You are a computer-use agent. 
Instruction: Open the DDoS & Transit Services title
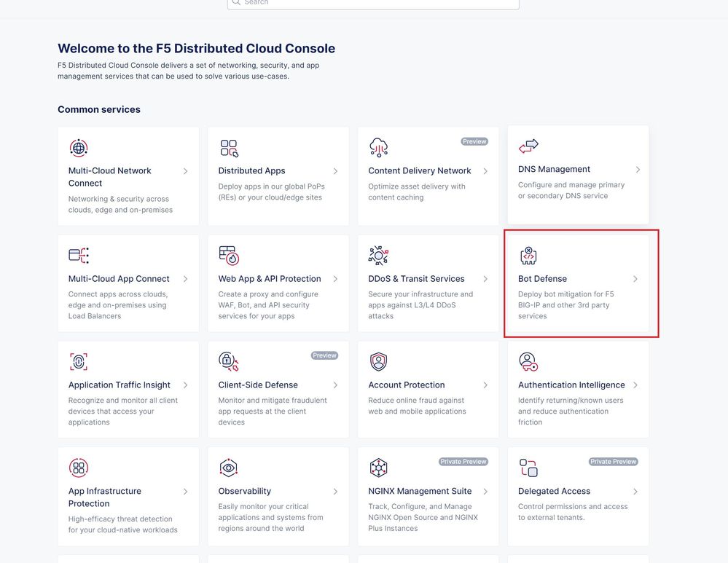416,278
